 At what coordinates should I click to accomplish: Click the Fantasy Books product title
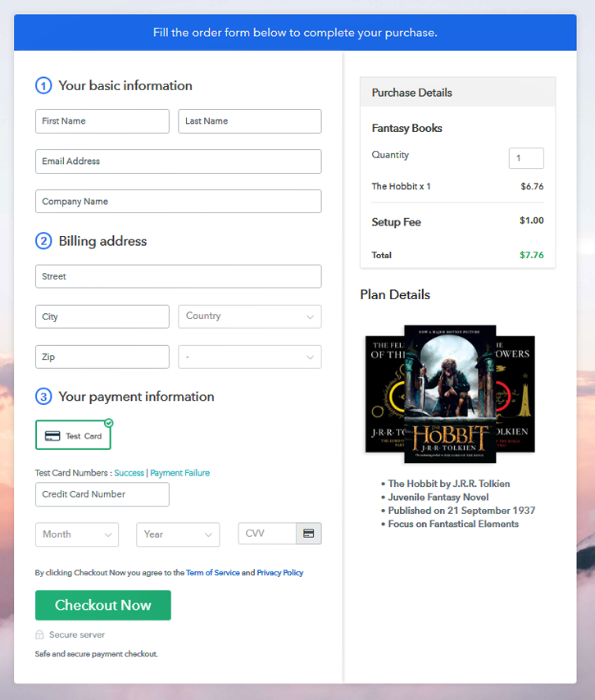click(407, 128)
